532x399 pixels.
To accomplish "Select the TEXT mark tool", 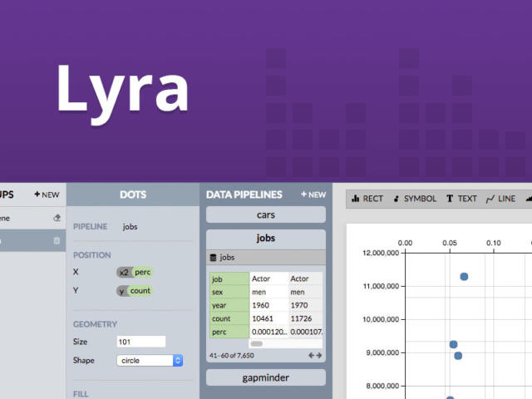I will click(x=461, y=199).
